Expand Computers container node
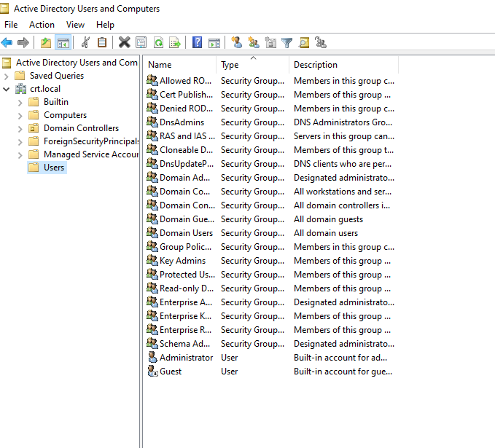The width and height of the screenshot is (495, 448). coord(20,116)
